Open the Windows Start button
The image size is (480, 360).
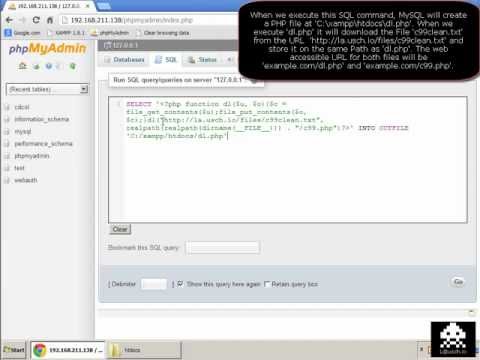(x=13, y=350)
